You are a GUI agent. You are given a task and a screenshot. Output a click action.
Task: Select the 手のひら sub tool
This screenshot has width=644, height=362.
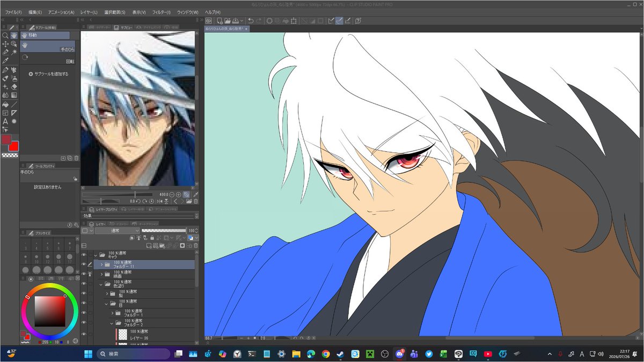coord(48,46)
